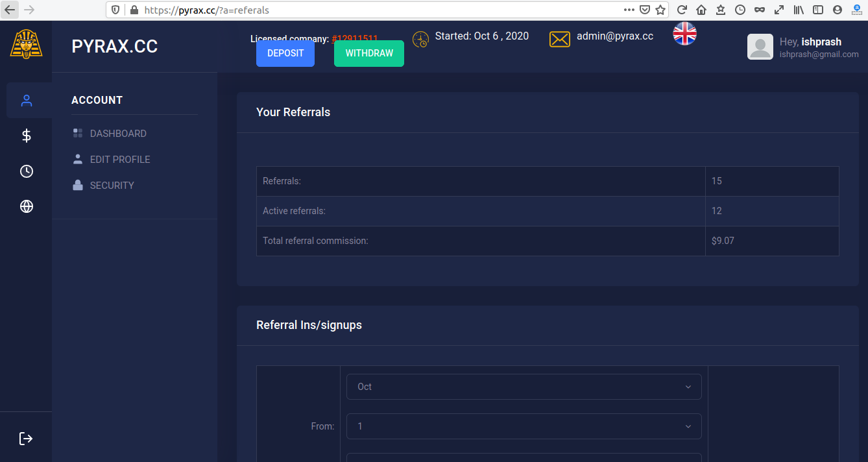Open the Firefox account icon
This screenshot has height=462, width=868.
(x=838, y=10)
